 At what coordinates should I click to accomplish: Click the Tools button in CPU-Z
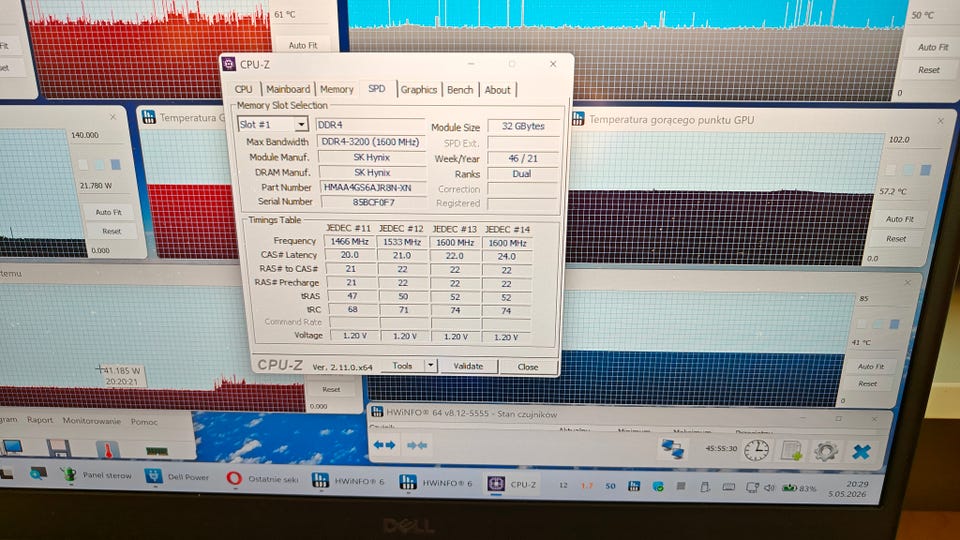[402, 366]
